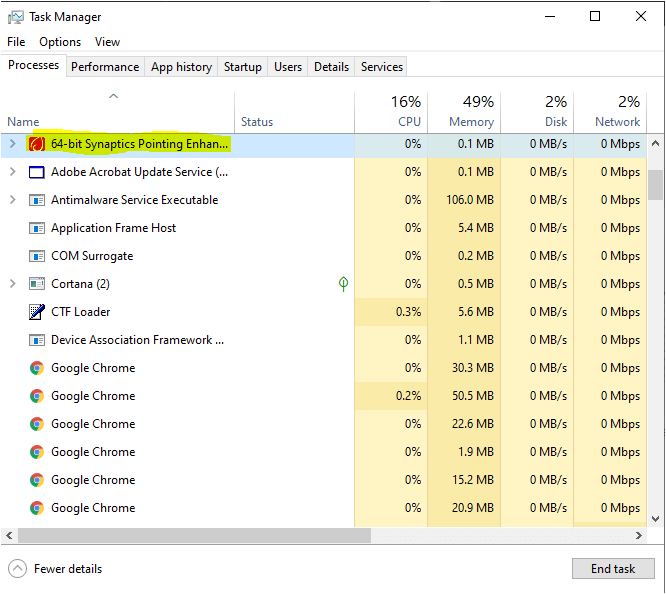Open the File menu
This screenshot has width=666, height=594.
(x=16, y=42)
